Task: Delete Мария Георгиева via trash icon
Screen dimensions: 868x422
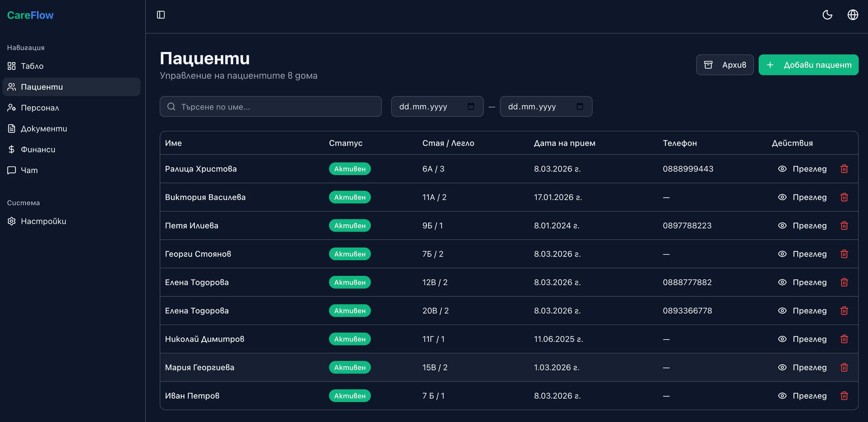Action: pyautogui.click(x=844, y=368)
